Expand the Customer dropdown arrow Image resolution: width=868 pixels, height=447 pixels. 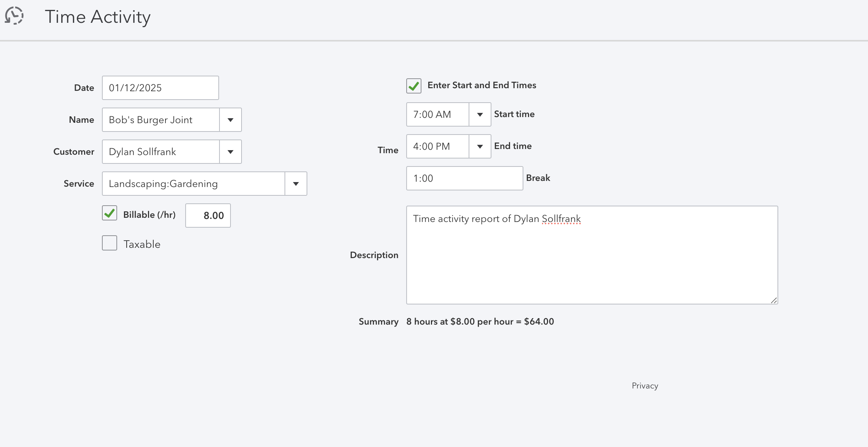230,152
